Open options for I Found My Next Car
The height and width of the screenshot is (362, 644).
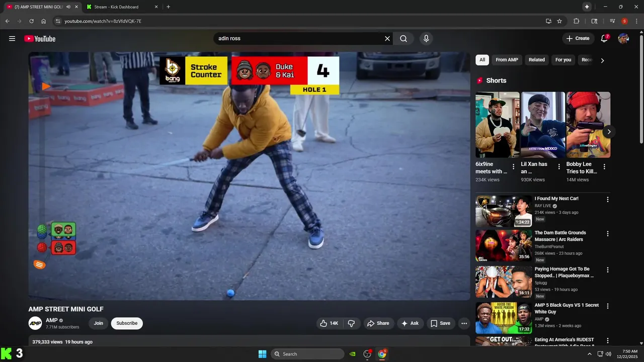coord(607,200)
